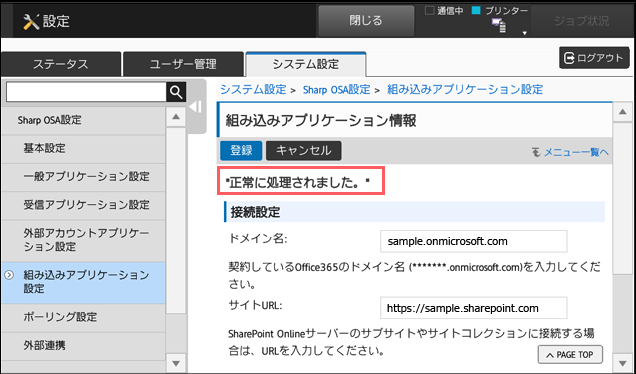
Task: Open 受信アプリケーション設定 menu item
Action: click(x=83, y=205)
